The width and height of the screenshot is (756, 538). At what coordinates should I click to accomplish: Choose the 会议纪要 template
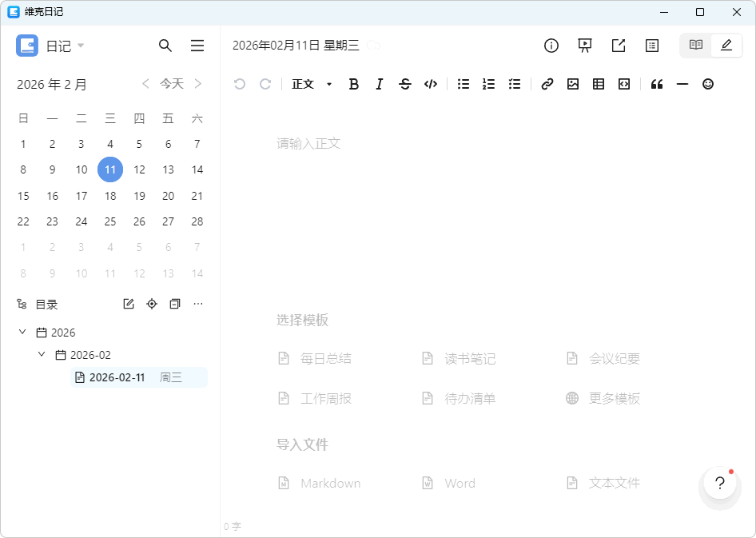point(614,359)
